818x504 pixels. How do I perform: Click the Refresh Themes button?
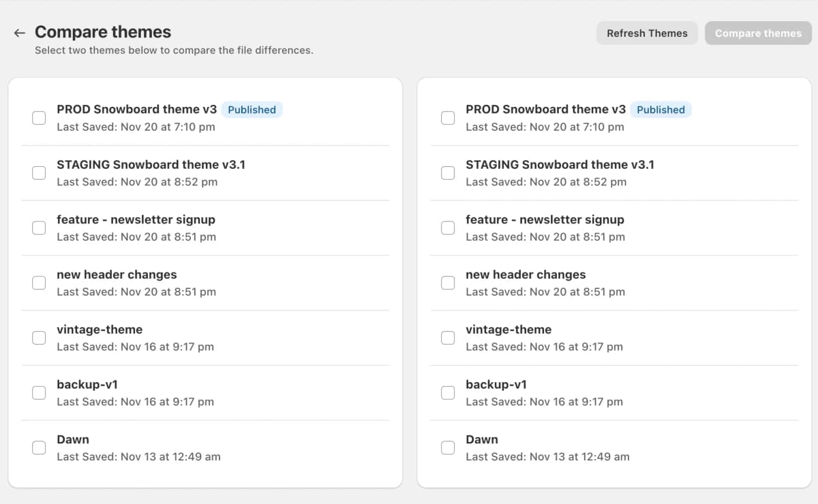click(x=646, y=33)
